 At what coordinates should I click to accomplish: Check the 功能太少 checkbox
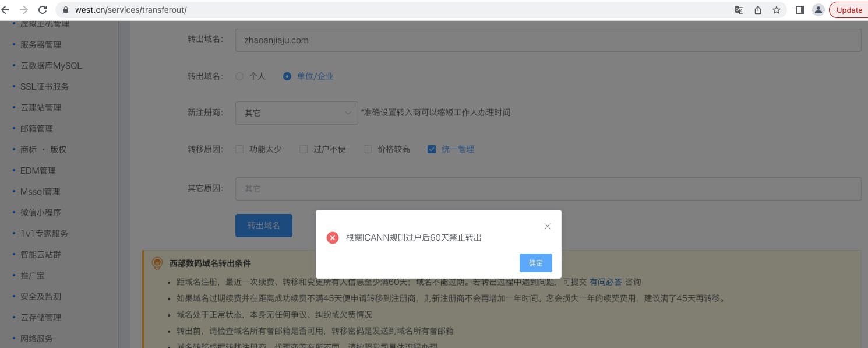click(239, 149)
